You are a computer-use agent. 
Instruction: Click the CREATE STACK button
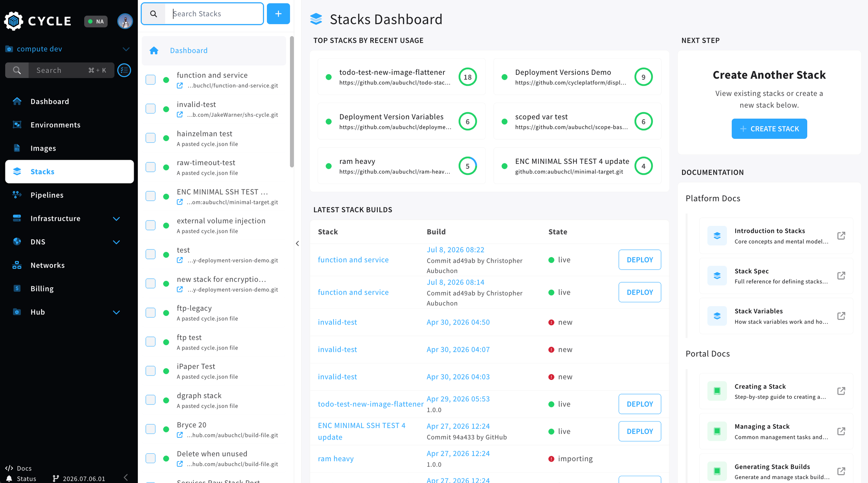tap(769, 129)
